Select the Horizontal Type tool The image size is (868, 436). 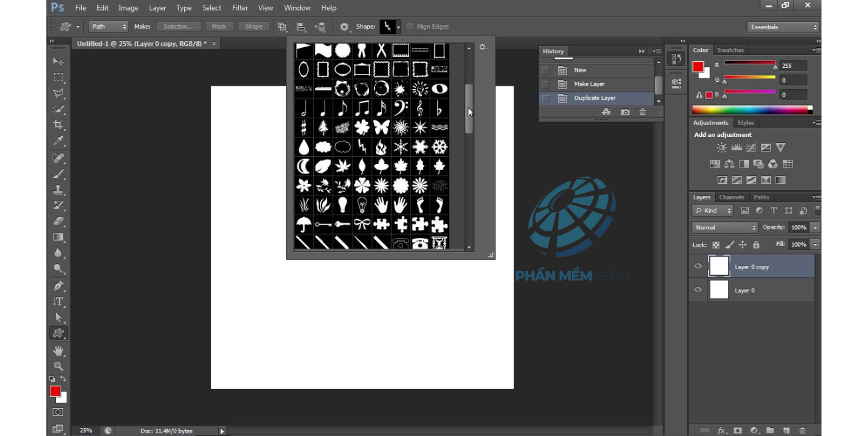coord(59,301)
